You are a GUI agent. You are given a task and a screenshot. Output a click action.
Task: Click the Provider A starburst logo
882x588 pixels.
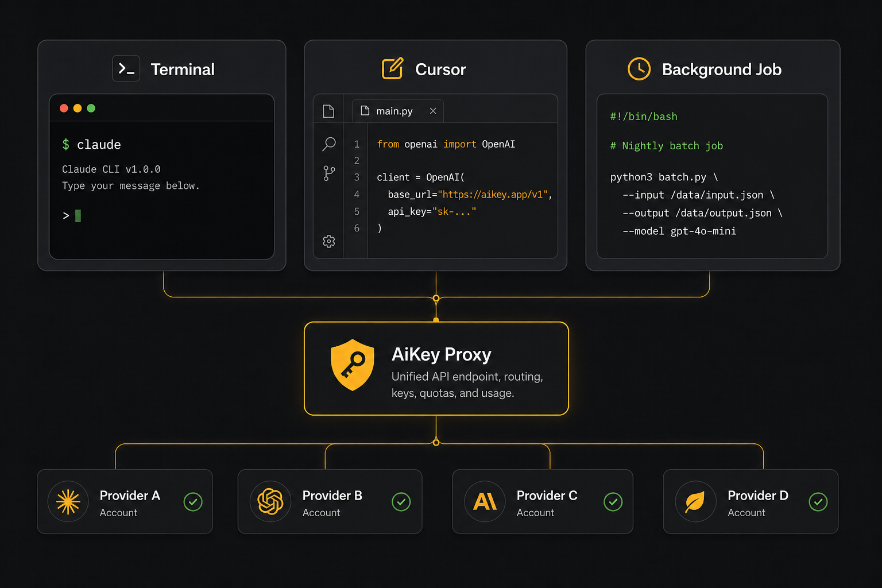(68, 502)
